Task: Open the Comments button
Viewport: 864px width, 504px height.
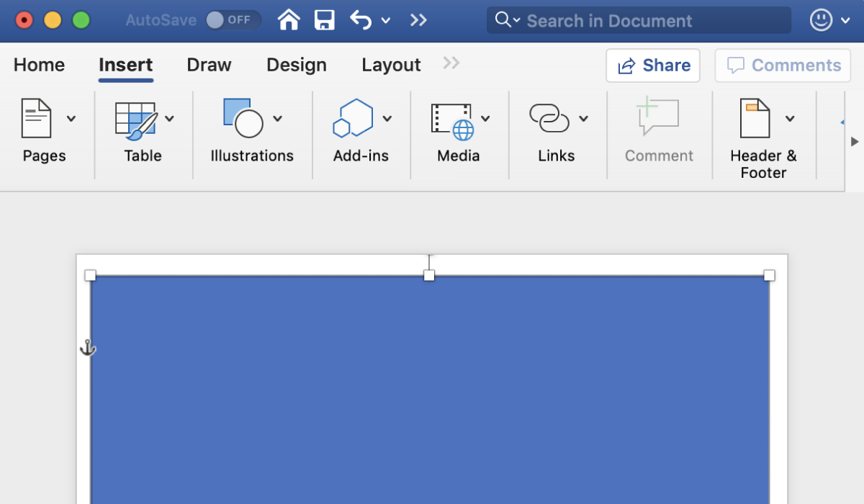Action: pyautogui.click(x=783, y=66)
